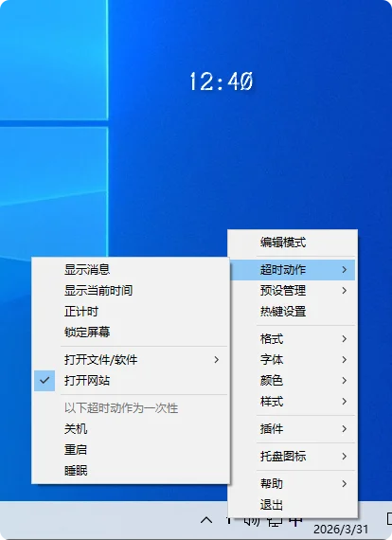Expand the 字体 submenu
The width and height of the screenshot is (392, 540).
click(x=293, y=360)
